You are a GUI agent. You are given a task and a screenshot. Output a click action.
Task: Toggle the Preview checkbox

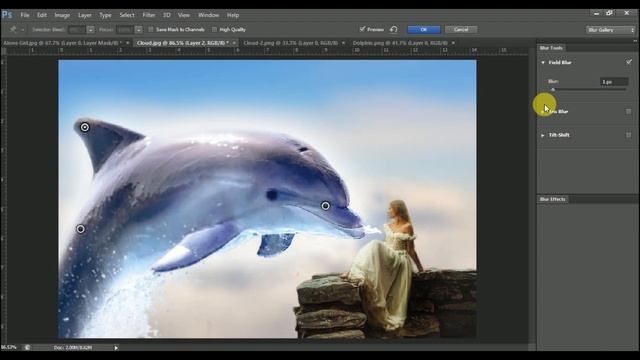tap(362, 29)
